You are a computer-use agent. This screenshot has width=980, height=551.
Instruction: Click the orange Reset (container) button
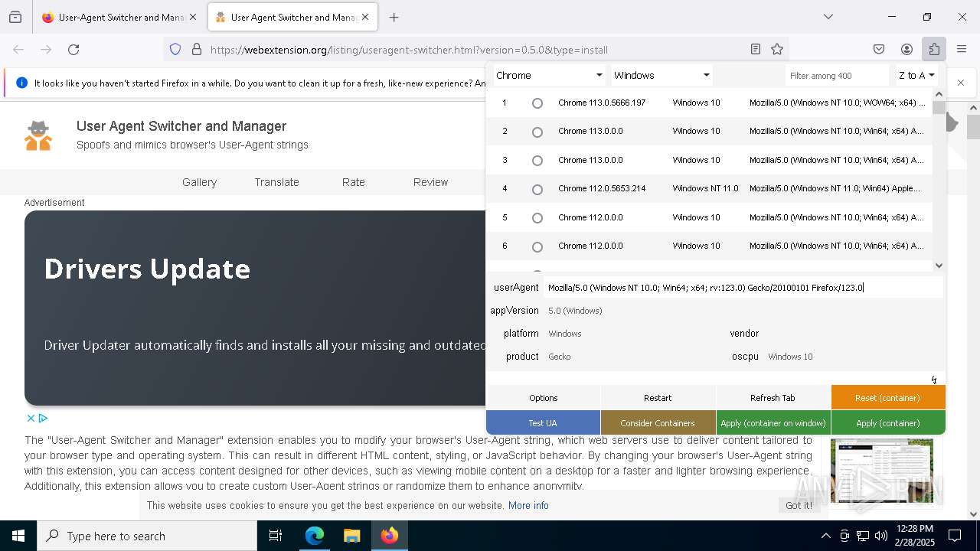[888, 398]
